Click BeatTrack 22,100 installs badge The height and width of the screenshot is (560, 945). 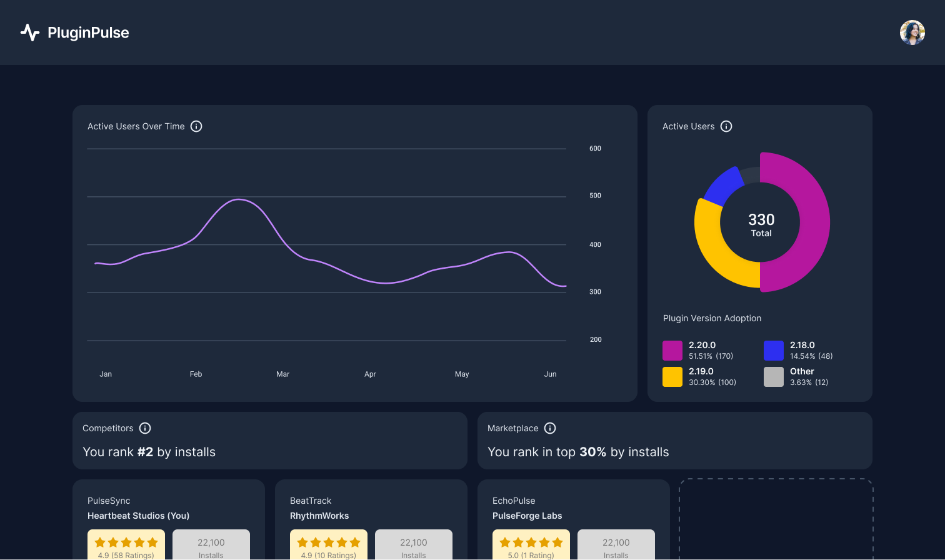(414, 545)
